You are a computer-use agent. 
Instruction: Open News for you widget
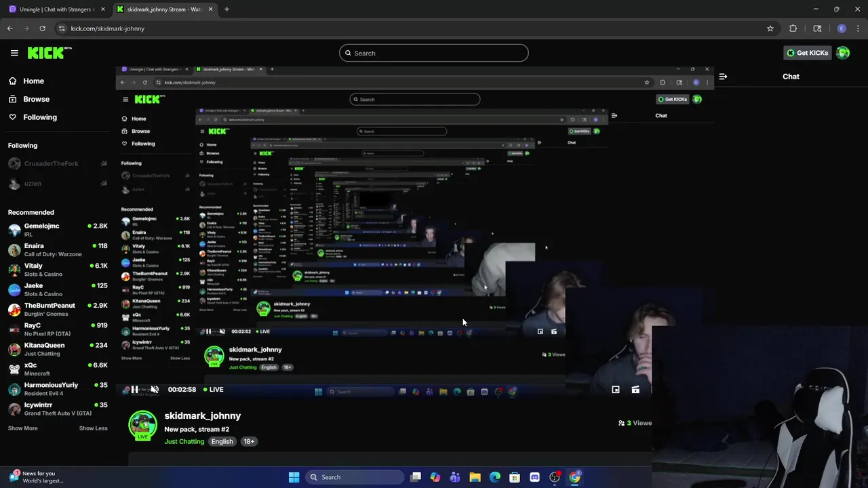(x=35, y=477)
